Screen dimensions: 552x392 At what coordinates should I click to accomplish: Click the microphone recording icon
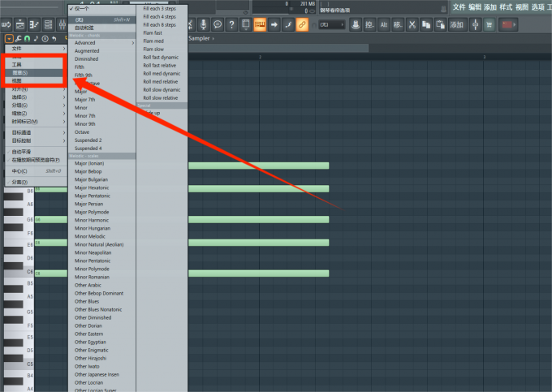(203, 24)
